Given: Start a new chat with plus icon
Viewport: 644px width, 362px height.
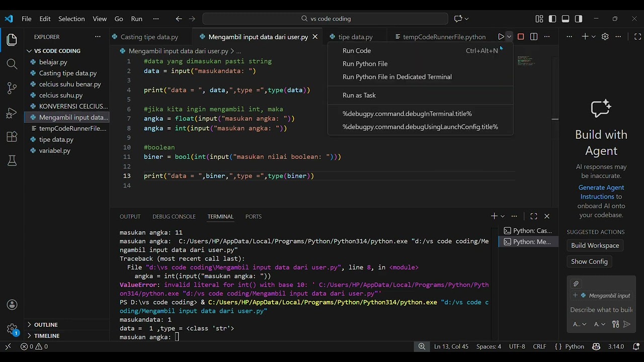Looking at the screenshot, I should tap(585, 37).
